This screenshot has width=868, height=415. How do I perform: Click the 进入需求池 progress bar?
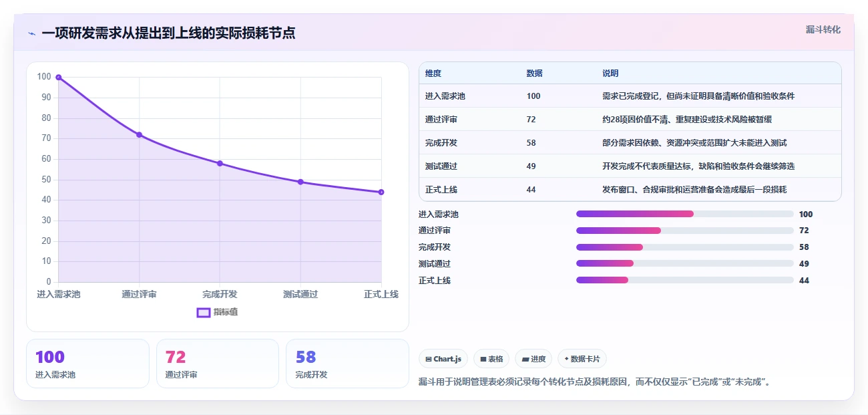click(685, 214)
